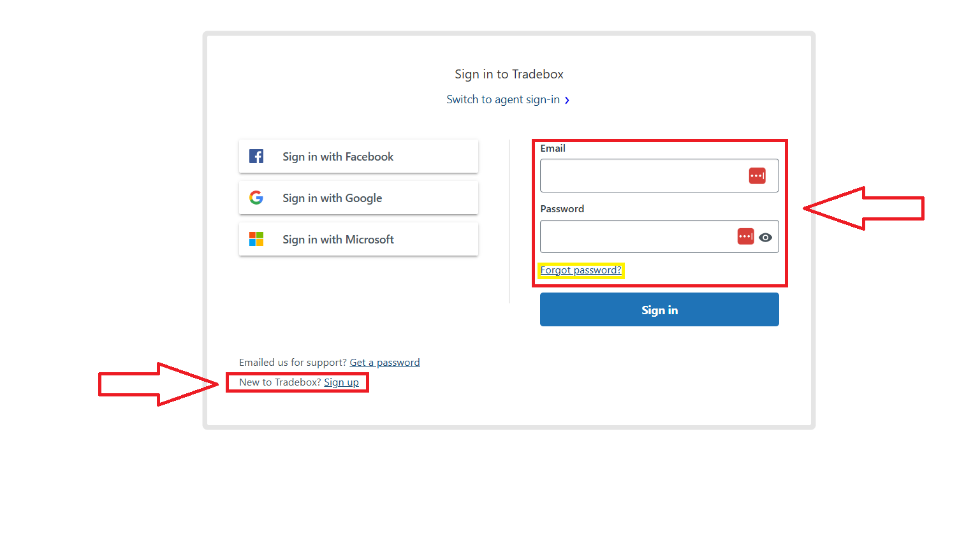
Task: Click the "Sign in to Tradebox" heading
Action: pyautogui.click(x=509, y=75)
